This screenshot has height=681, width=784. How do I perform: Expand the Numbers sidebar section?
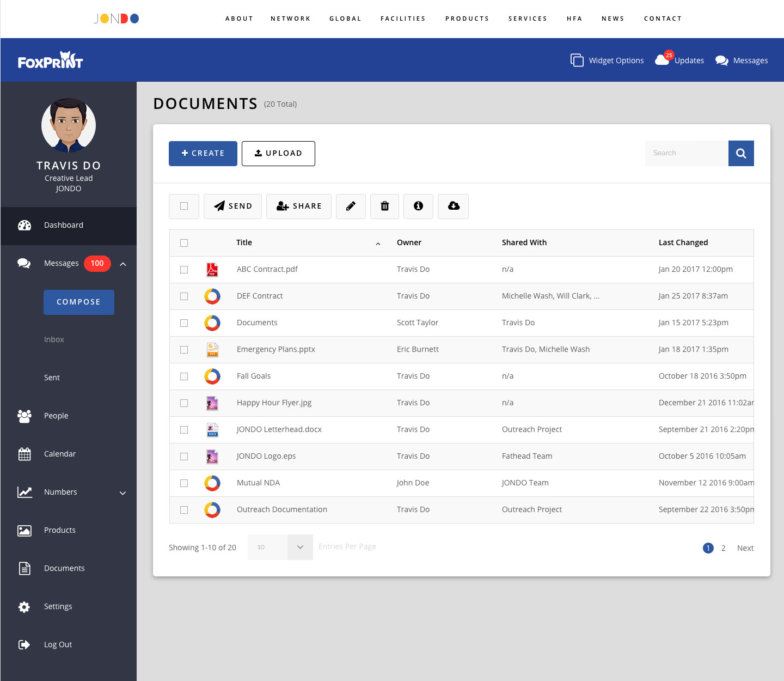tap(123, 493)
